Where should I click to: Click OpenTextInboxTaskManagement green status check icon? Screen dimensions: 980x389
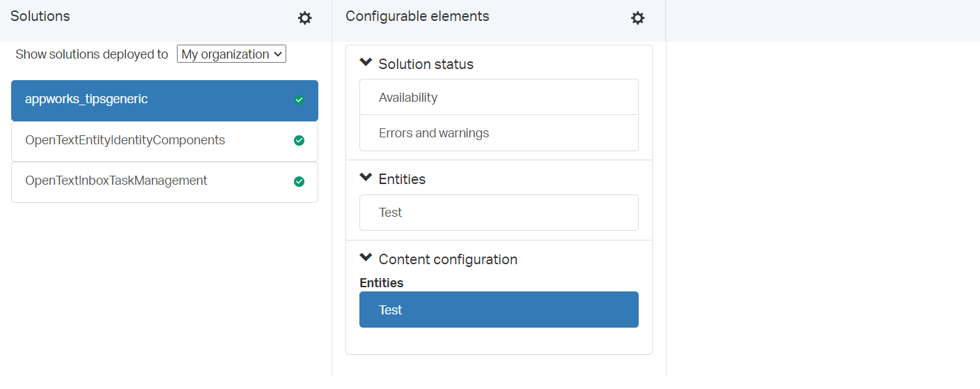299,181
